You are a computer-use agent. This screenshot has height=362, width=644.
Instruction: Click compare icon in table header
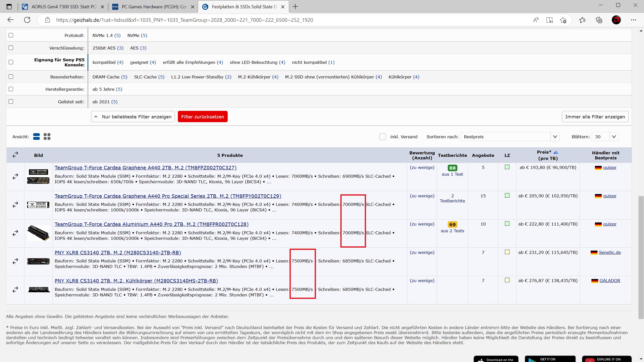pos(15,155)
